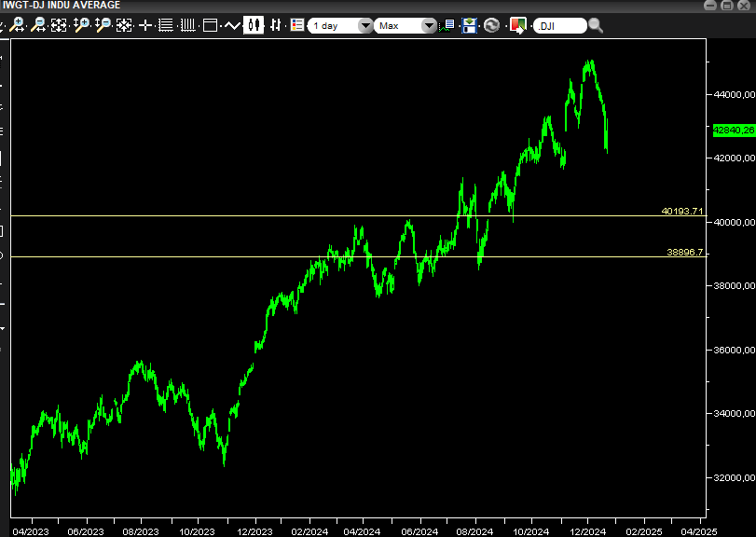Screen dimensions: 756x537
Task: Toggle horizontal grid lines
Action: (x=166, y=25)
